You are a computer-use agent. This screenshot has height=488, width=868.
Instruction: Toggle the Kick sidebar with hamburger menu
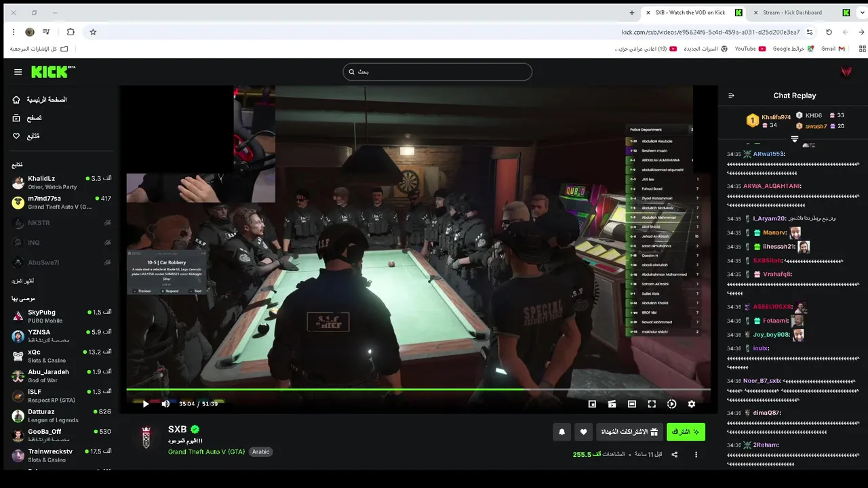pyautogui.click(x=18, y=72)
